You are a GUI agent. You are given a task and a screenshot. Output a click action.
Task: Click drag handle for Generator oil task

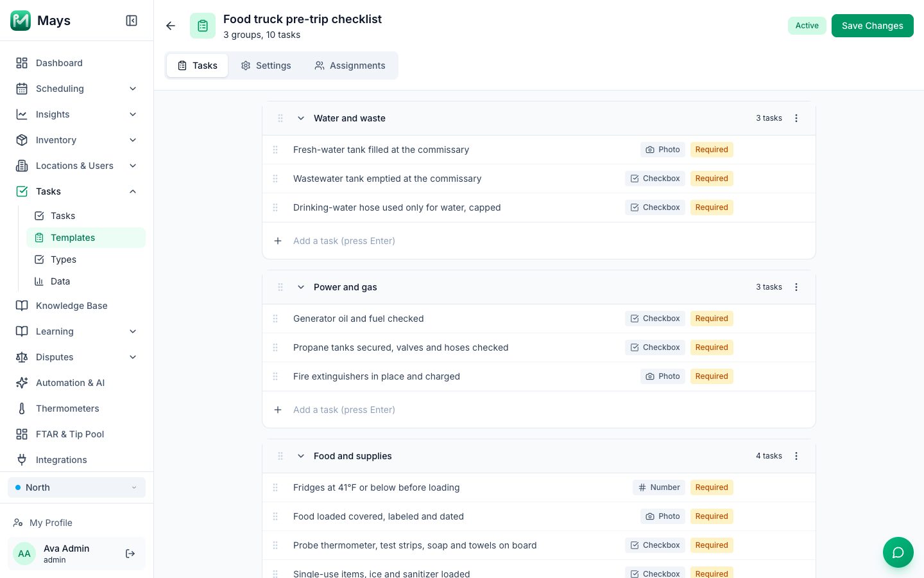tap(275, 319)
